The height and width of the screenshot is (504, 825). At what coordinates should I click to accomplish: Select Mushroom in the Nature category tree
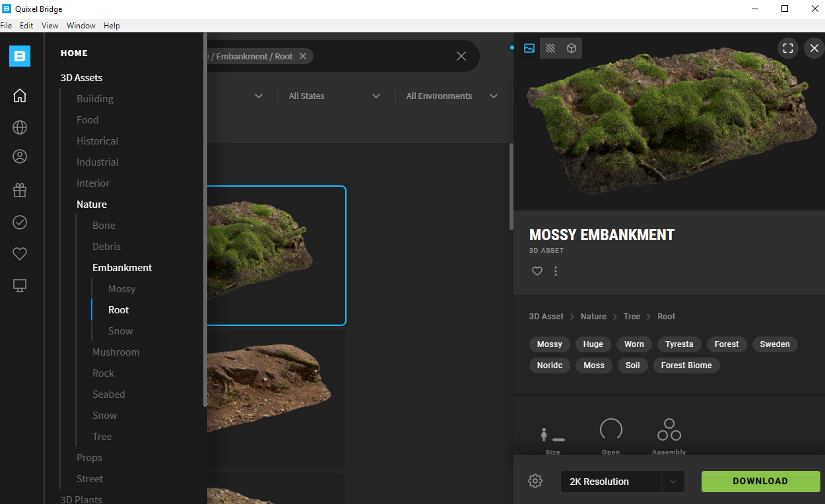115,352
